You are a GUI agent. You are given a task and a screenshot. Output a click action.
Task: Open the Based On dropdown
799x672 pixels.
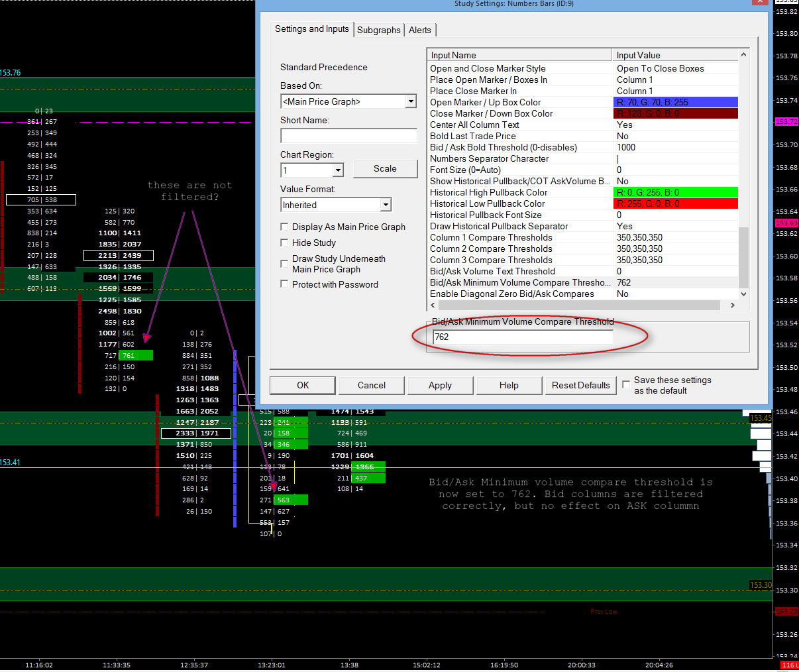tap(411, 101)
